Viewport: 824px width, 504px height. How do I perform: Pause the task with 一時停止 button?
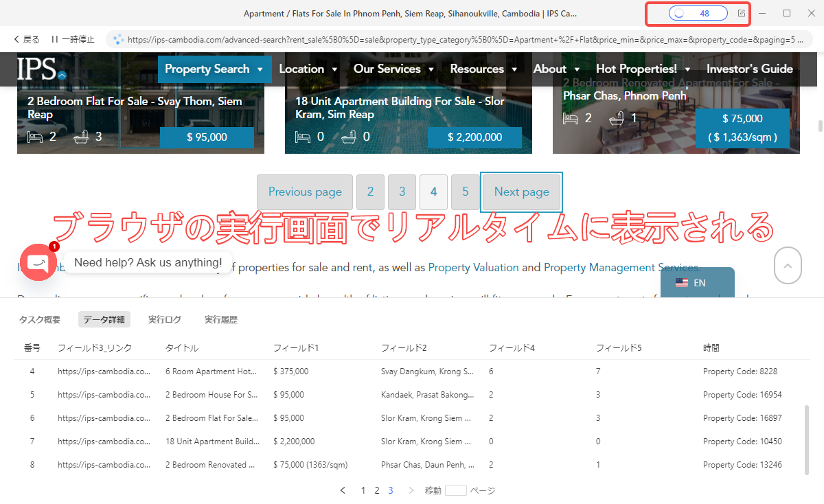pos(73,39)
